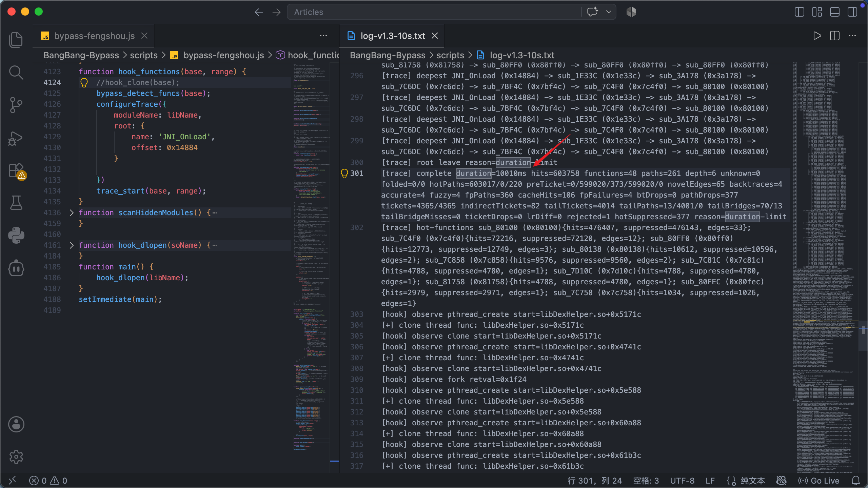Expand folded function hook_dlopen
The height and width of the screenshot is (488, 868).
pos(72,245)
